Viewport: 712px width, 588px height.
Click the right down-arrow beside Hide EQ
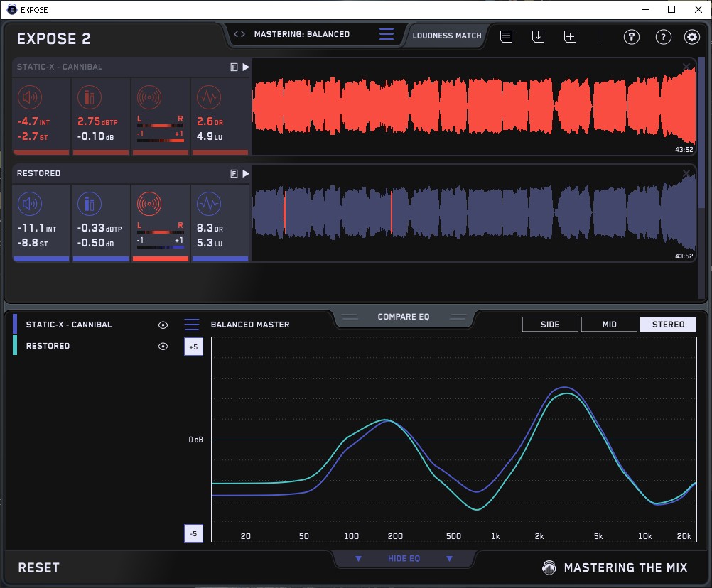(x=449, y=558)
